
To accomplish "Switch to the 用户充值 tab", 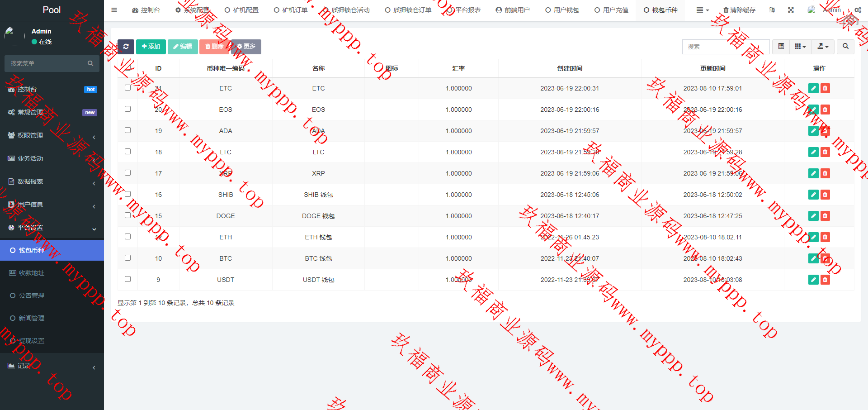I will click(x=611, y=10).
